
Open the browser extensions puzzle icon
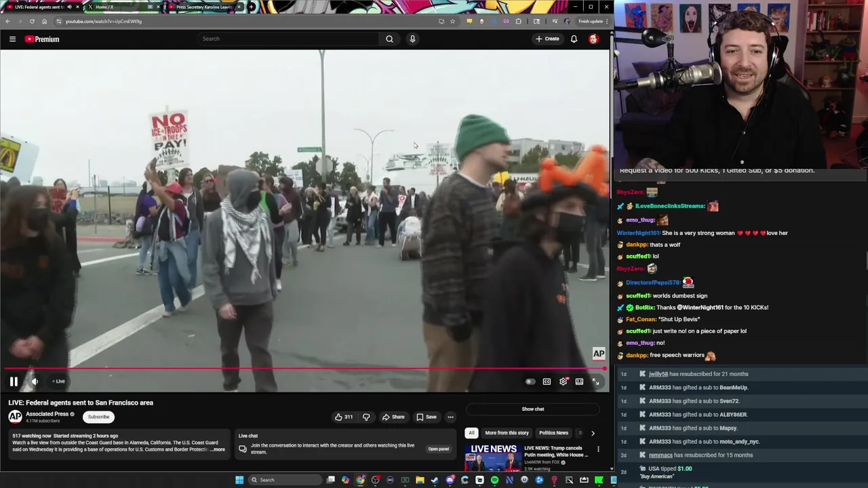519,21
